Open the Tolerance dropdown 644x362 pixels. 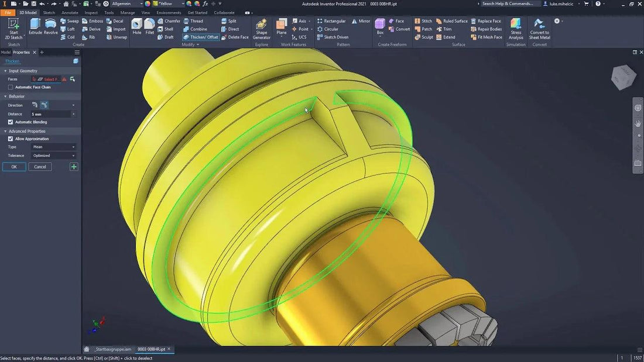click(x=54, y=156)
